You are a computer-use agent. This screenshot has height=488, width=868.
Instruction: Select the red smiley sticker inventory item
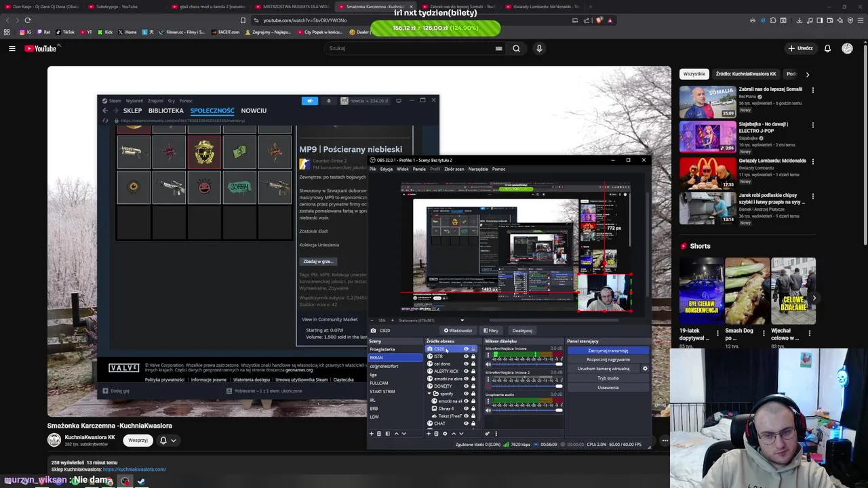click(204, 187)
